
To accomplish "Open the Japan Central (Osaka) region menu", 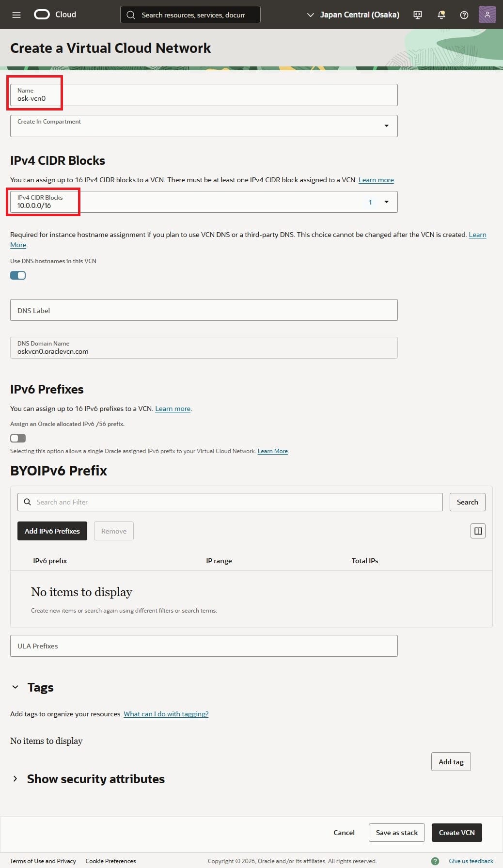I will tap(353, 15).
